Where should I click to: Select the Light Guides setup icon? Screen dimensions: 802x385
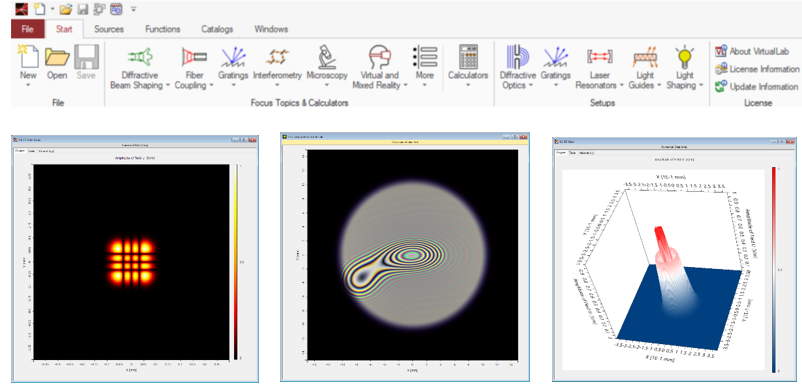(645, 57)
